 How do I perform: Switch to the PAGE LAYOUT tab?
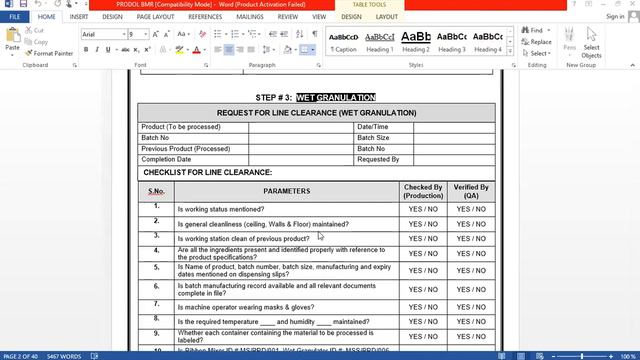(x=156, y=17)
